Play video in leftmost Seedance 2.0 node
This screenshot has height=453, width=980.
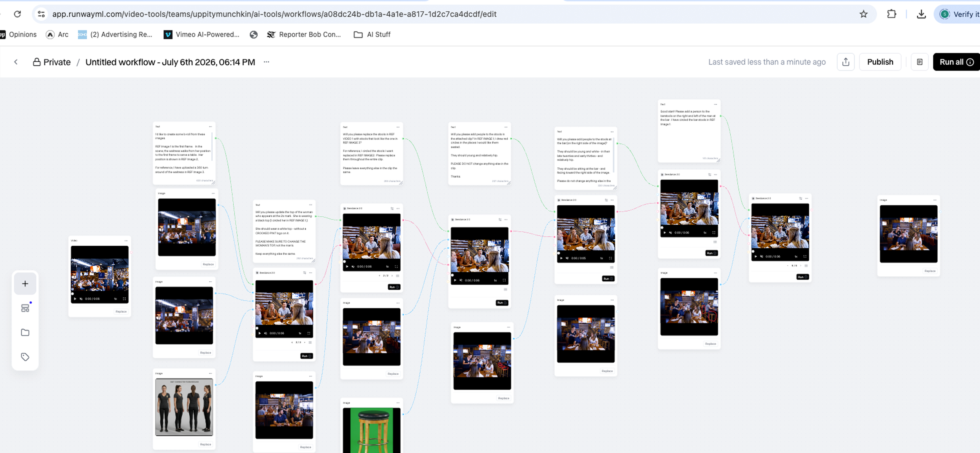[260, 333]
